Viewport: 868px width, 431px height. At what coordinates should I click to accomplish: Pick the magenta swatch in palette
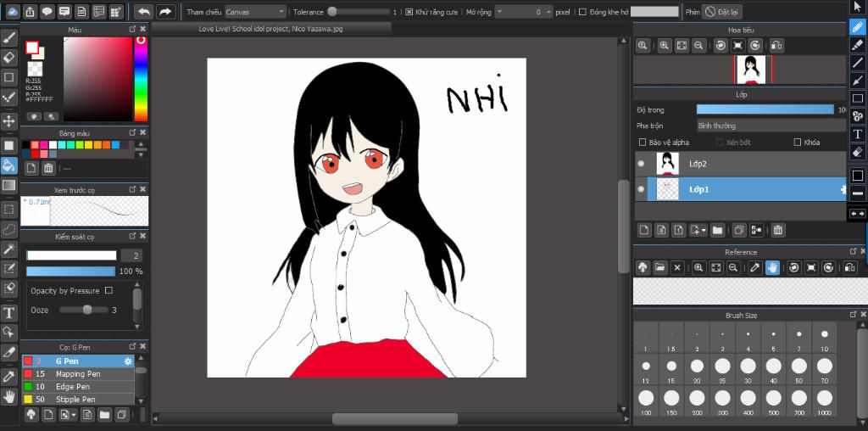pyautogui.click(x=44, y=145)
